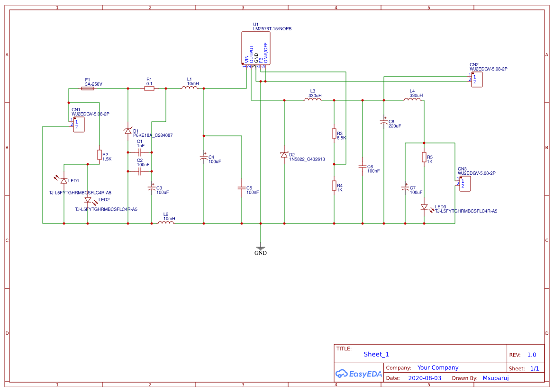Click the 3A-250V fuse value
Image resolution: width=554 pixels, height=392 pixels.
pos(94,84)
